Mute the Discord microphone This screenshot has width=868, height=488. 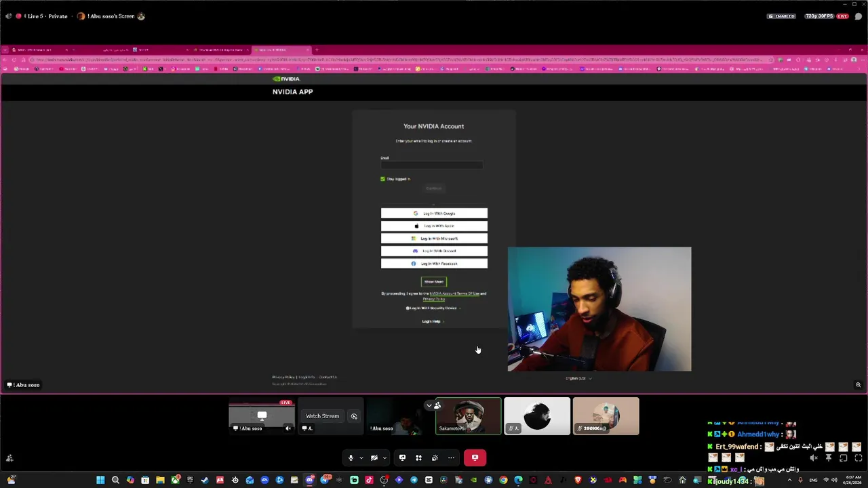tap(351, 457)
